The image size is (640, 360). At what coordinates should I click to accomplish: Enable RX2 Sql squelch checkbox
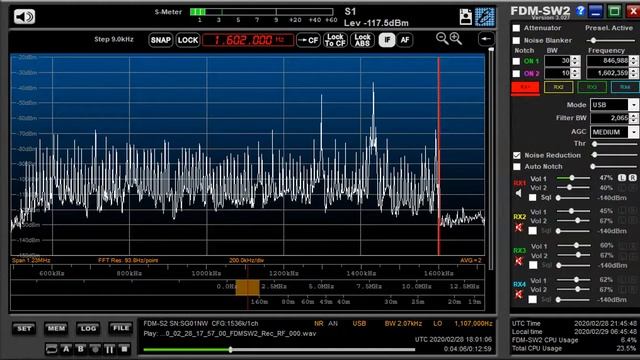coord(533,231)
